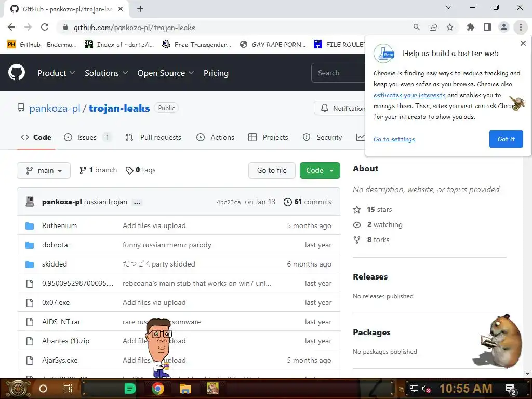Click the stars star icon in About
532x399 pixels.
pyautogui.click(x=357, y=210)
